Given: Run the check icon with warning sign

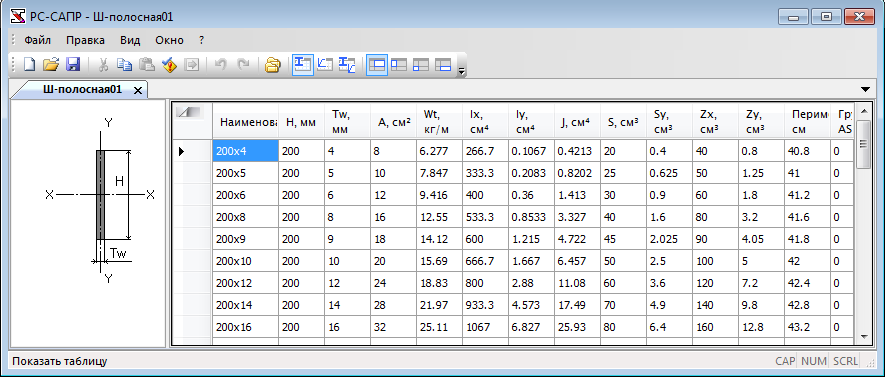Looking at the screenshot, I should tap(169, 65).
